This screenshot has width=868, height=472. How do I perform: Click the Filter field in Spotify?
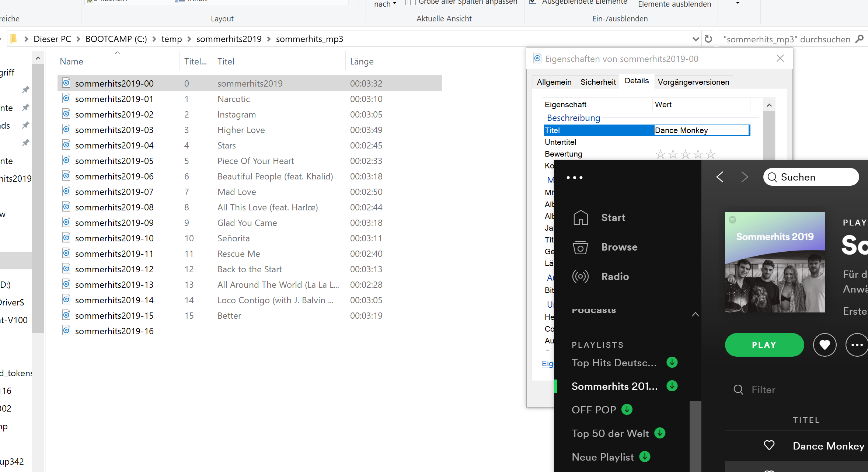[763, 389]
